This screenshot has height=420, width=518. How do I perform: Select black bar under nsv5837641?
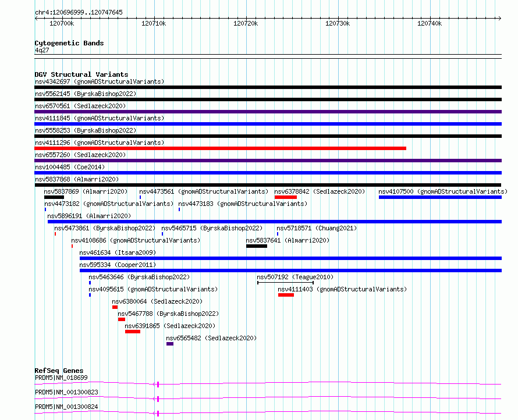click(x=257, y=246)
